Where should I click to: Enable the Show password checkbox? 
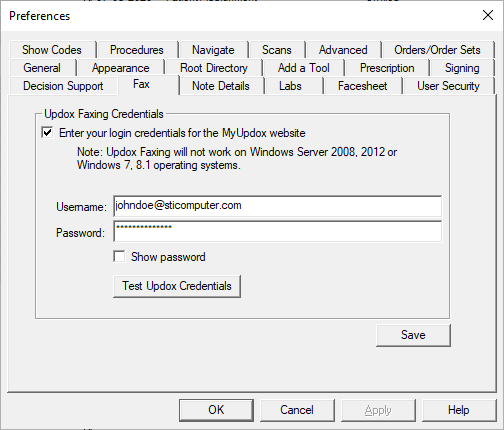pos(119,257)
